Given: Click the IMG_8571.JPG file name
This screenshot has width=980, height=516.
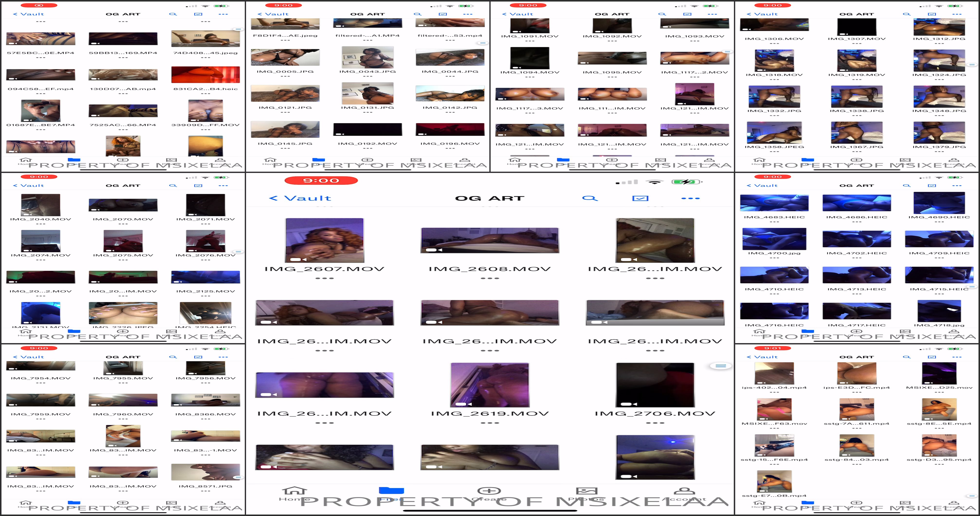Looking at the screenshot, I should click(205, 486).
